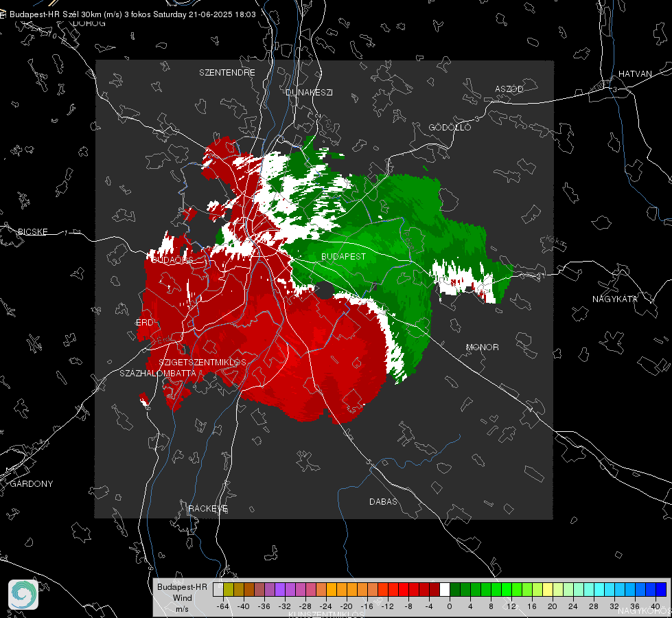Click the 36 legend value
Screen dimensions: 672x618
[x=635, y=606]
